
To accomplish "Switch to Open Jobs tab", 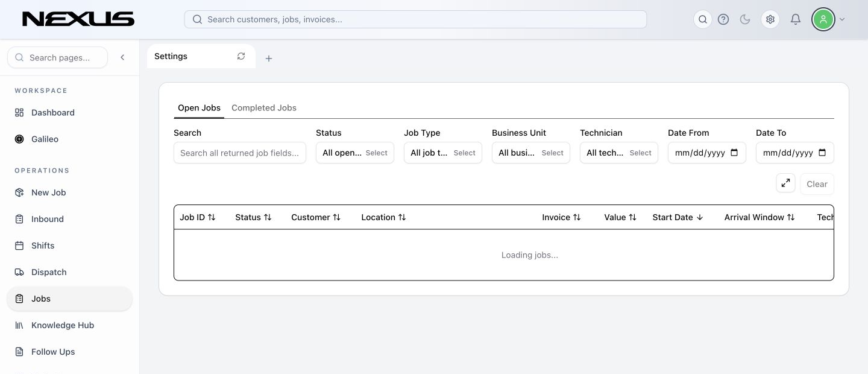I will (199, 108).
